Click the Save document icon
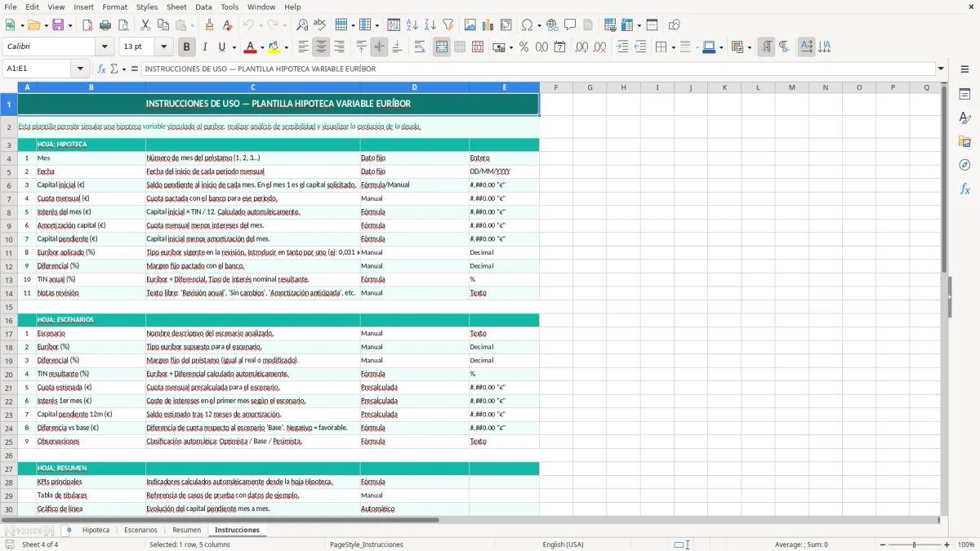Screen dimensions: 980x551 pyautogui.click(x=58, y=25)
